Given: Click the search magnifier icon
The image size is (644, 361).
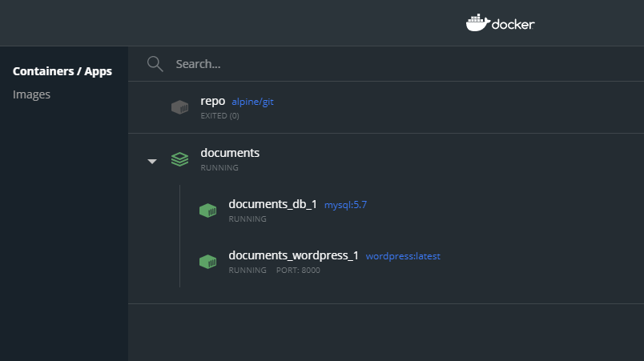Looking at the screenshot, I should click(x=155, y=64).
